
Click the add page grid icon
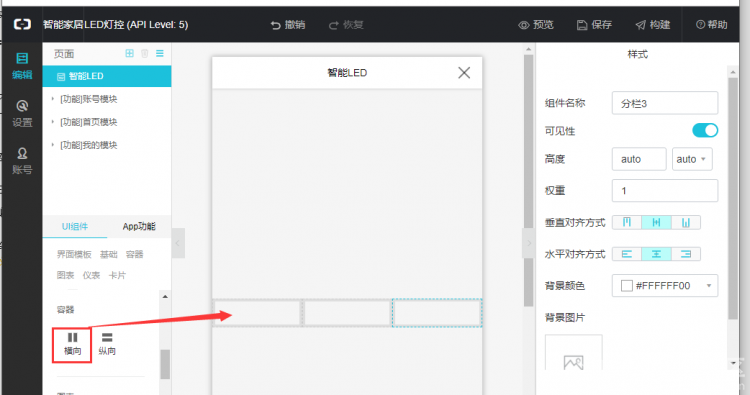130,53
